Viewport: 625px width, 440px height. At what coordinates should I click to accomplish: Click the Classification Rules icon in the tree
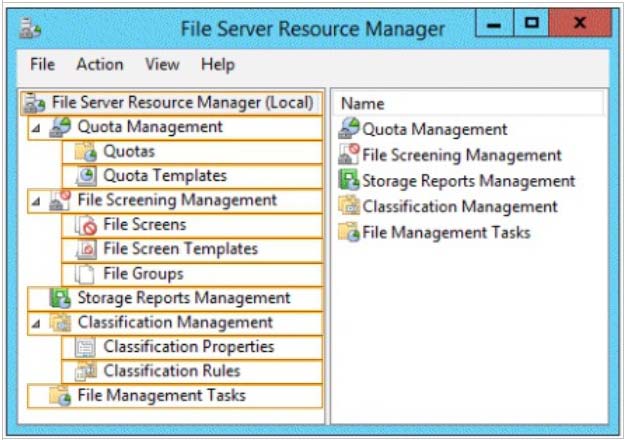(86, 371)
